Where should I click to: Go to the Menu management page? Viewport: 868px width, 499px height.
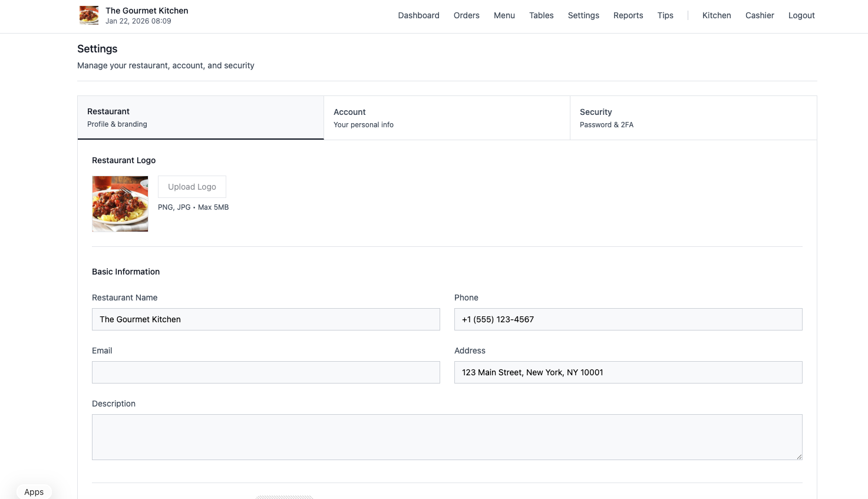tap(504, 15)
